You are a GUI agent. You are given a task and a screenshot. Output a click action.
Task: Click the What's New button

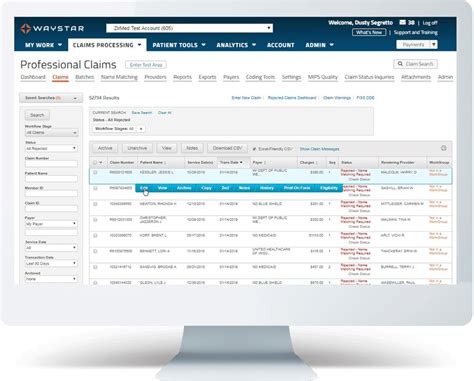pyautogui.click(x=369, y=32)
